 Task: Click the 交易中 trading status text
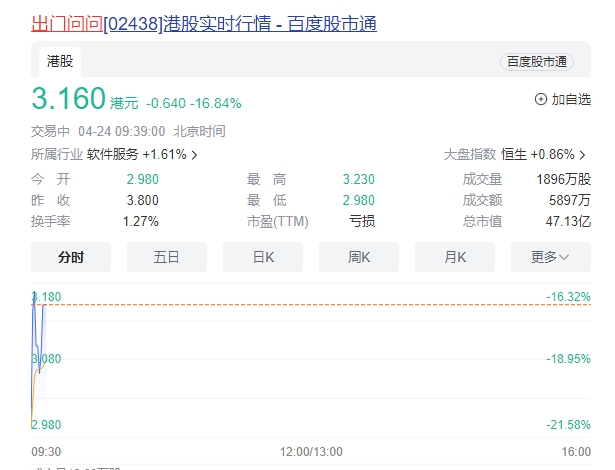(x=50, y=131)
